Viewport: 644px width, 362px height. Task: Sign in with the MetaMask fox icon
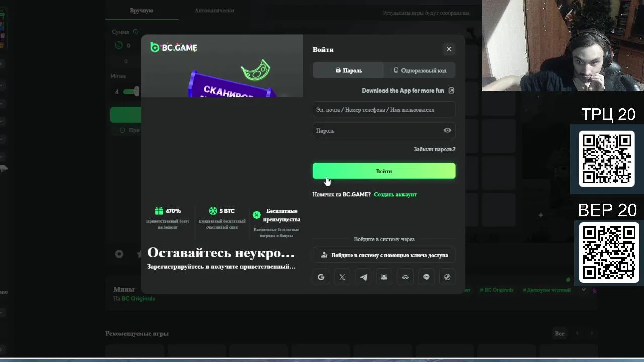[384, 277]
